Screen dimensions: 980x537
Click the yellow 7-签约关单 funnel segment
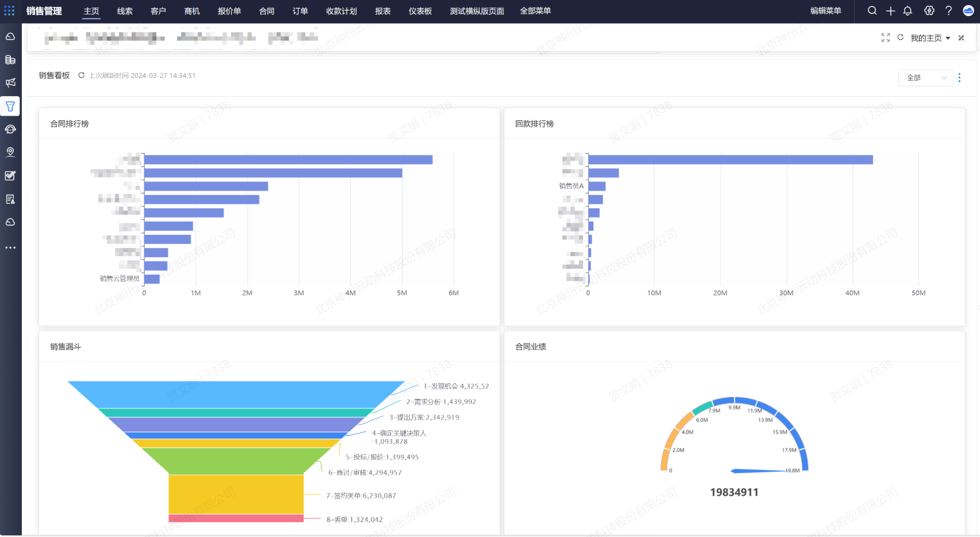[x=236, y=494]
